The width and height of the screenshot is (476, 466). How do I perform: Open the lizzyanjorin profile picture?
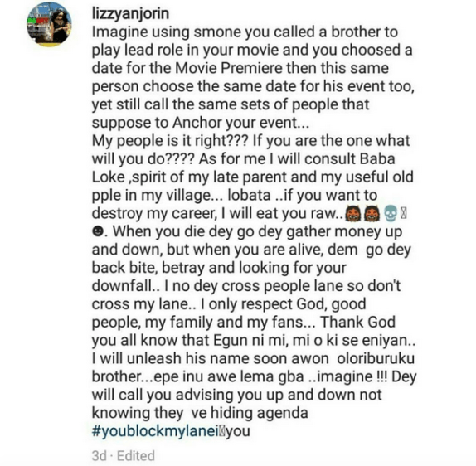tap(49, 24)
